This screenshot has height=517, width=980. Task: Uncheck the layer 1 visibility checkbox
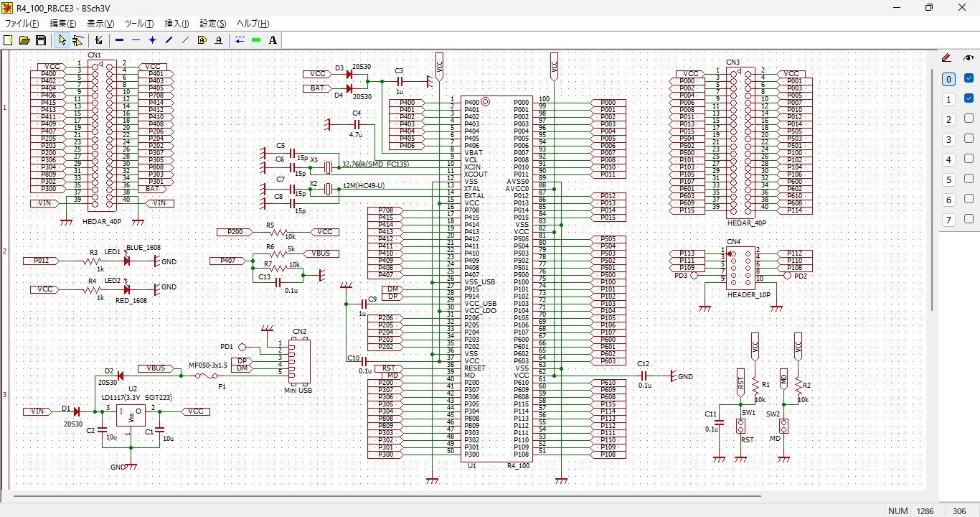pos(969,99)
